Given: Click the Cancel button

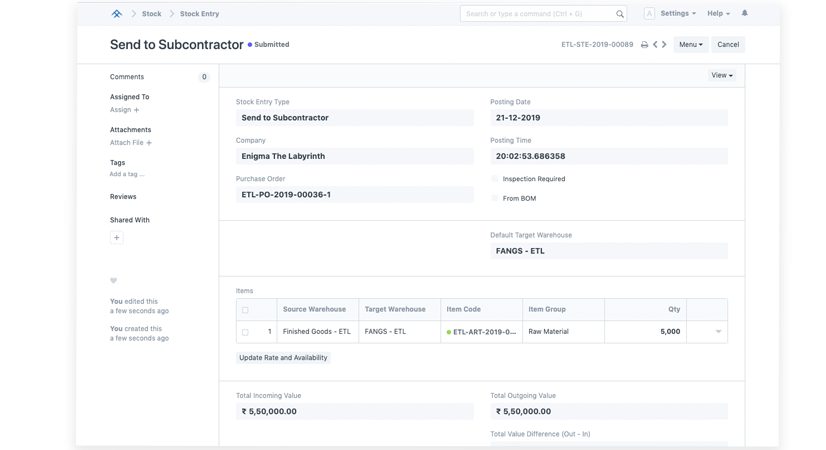Looking at the screenshot, I should [728, 45].
